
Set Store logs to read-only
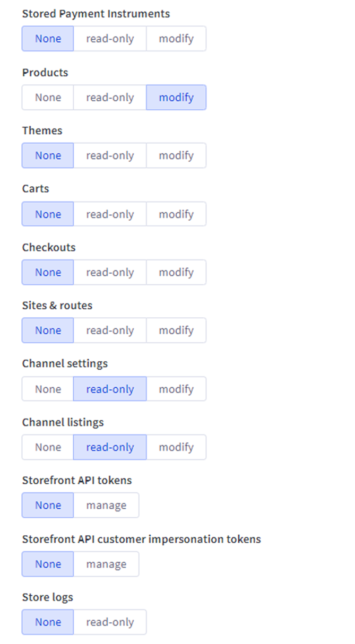(110, 622)
